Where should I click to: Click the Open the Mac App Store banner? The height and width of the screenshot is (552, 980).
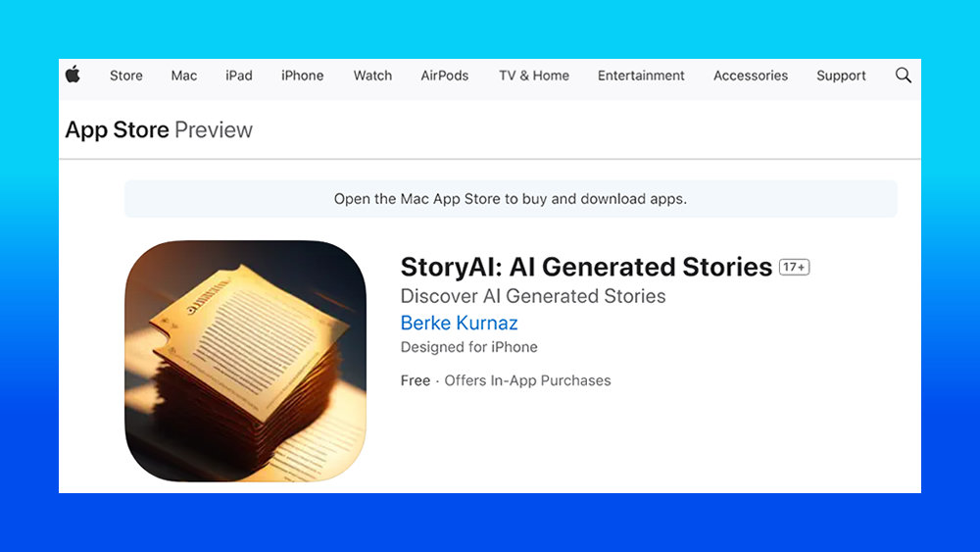pyautogui.click(x=511, y=199)
